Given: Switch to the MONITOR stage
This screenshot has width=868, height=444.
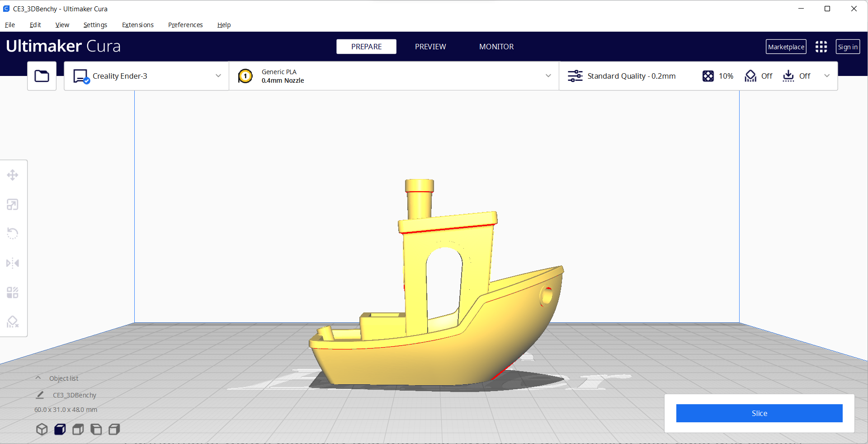Looking at the screenshot, I should (496, 47).
